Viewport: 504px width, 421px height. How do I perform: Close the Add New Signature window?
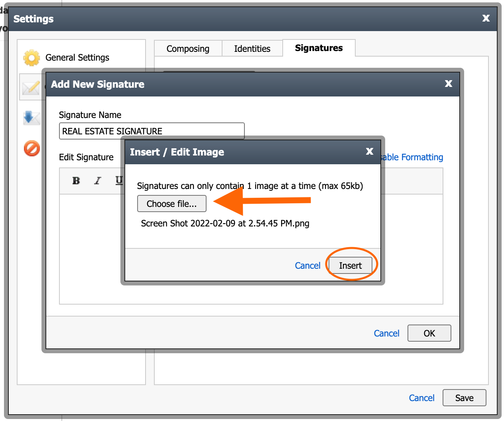tap(449, 84)
